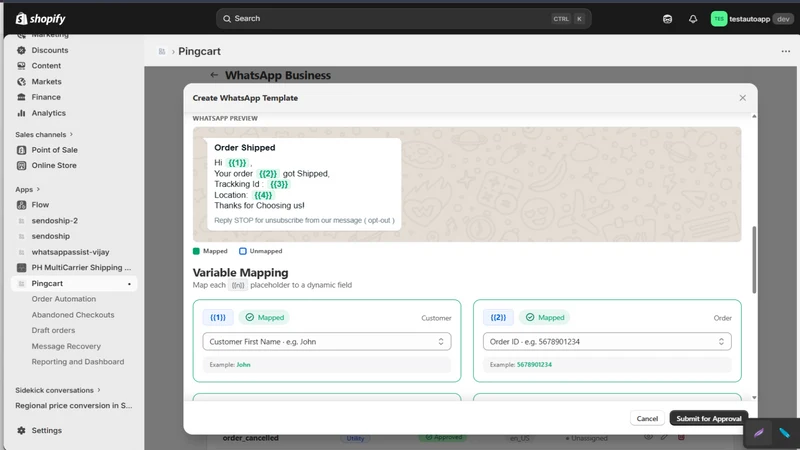Open Markets in sidebar
800x450 pixels.
pos(46,82)
